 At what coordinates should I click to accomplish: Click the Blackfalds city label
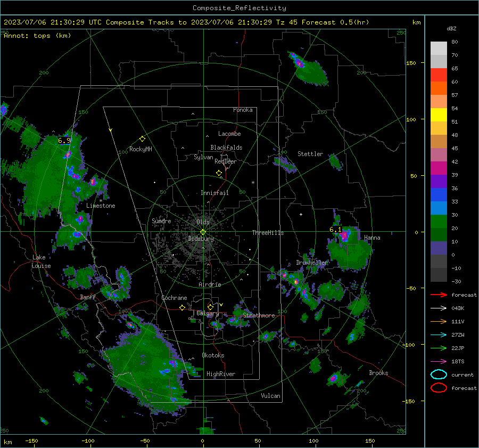[x=226, y=148]
